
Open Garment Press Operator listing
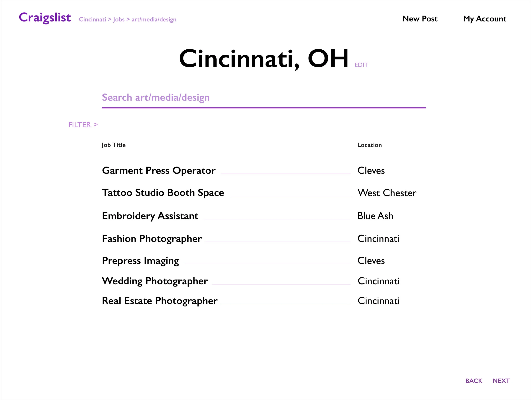tap(159, 170)
